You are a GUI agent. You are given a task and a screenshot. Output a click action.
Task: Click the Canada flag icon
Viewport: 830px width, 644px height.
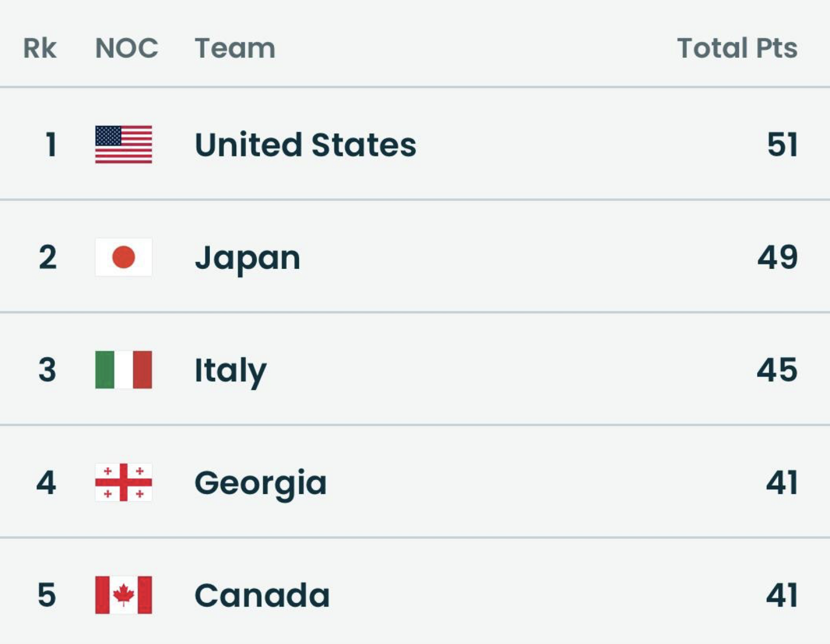coord(123,595)
